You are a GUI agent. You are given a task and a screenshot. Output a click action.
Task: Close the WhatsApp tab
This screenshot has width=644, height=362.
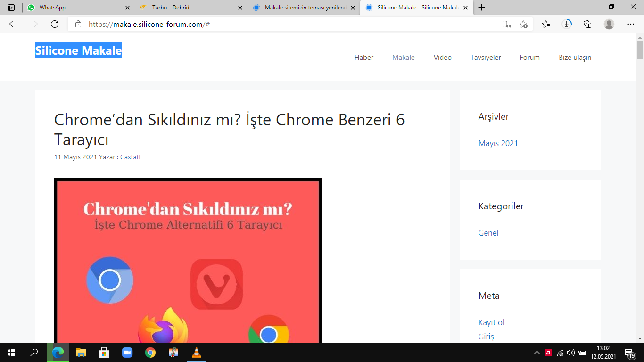pos(127,8)
